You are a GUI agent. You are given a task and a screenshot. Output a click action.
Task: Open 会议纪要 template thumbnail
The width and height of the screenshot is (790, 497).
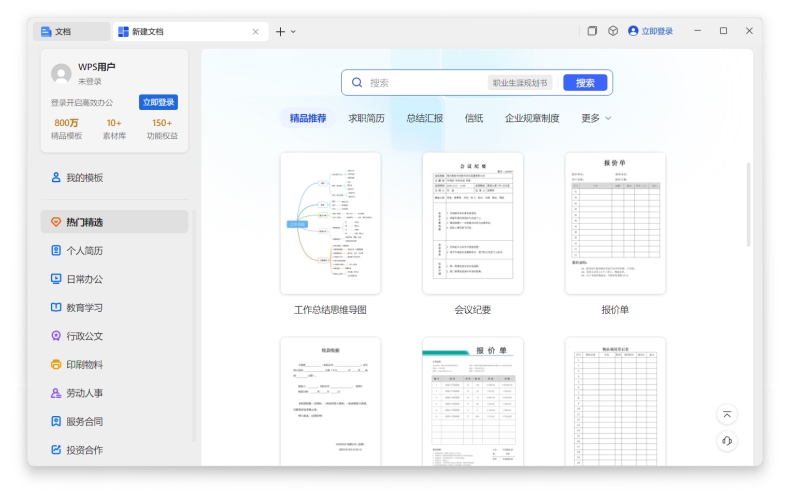473,223
